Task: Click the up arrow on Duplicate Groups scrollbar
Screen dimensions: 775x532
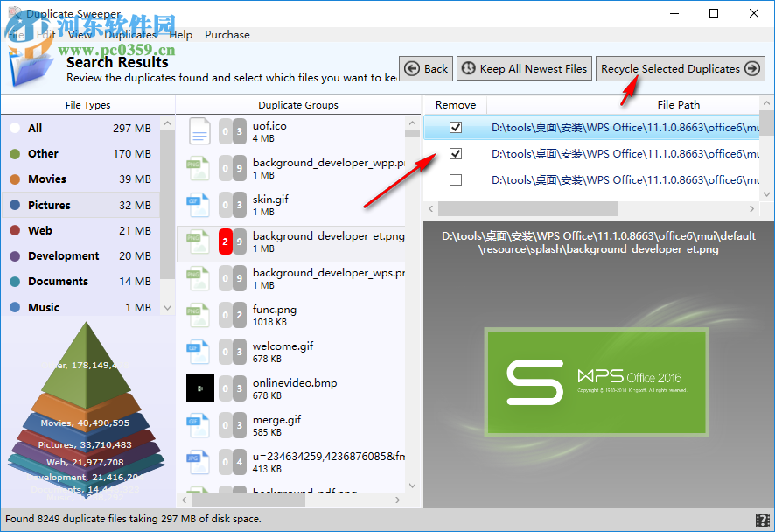Action: coord(412,122)
